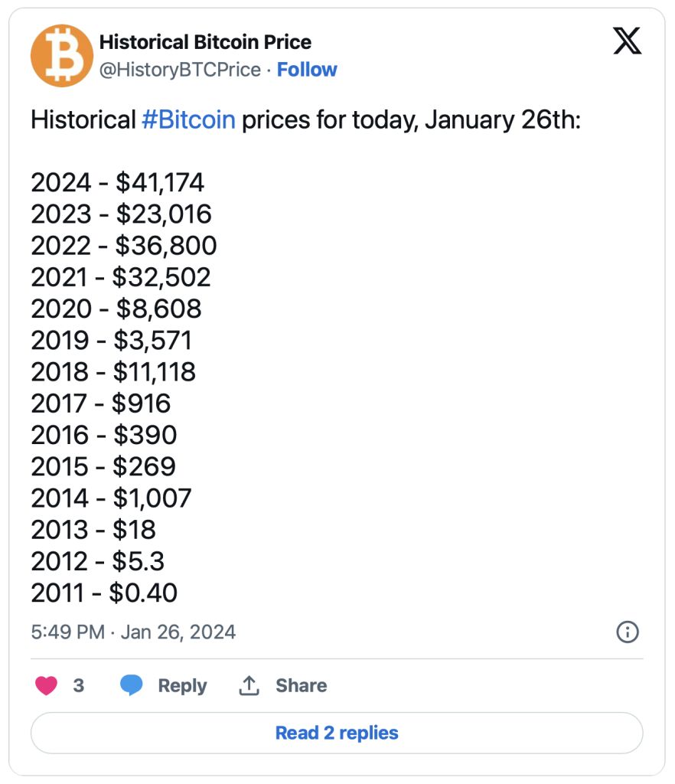The image size is (675, 784).
Task: Click the phrase "prices for today, January 26th"
Action: (411, 120)
